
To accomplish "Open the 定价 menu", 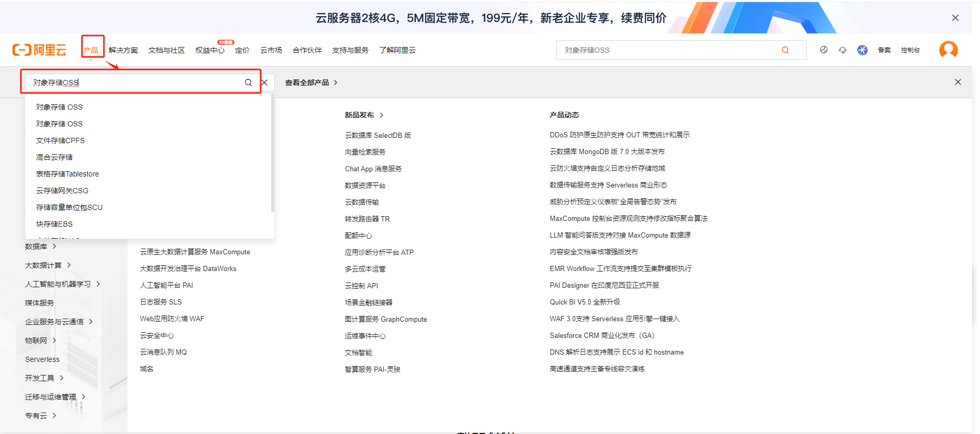I will [x=242, y=50].
